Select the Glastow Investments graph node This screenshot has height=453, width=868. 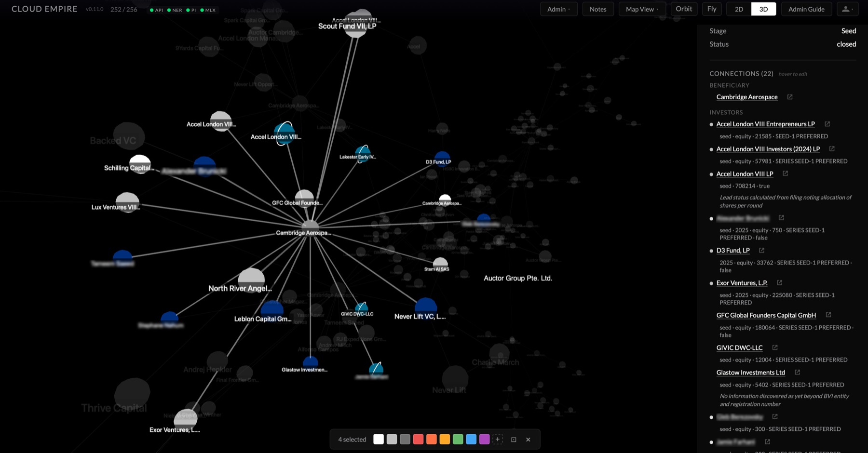pos(311,362)
